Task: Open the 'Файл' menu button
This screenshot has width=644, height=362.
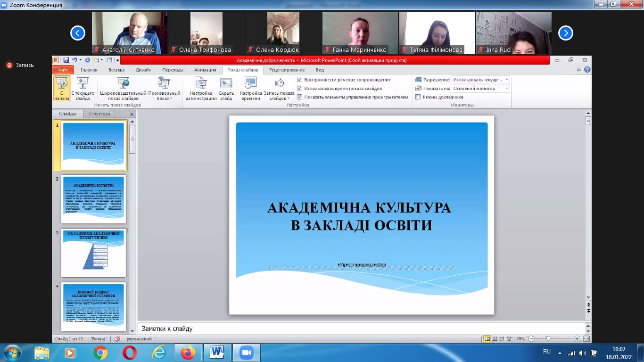Action: click(63, 70)
